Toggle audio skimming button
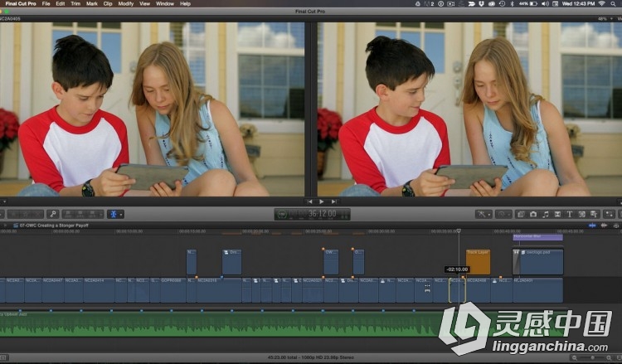 [604, 226]
